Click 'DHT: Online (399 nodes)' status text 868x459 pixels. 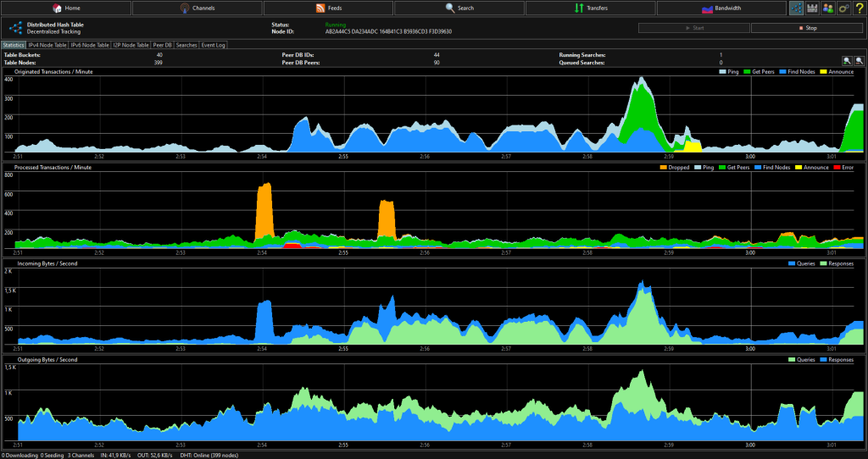pyautogui.click(x=209, y=455)
